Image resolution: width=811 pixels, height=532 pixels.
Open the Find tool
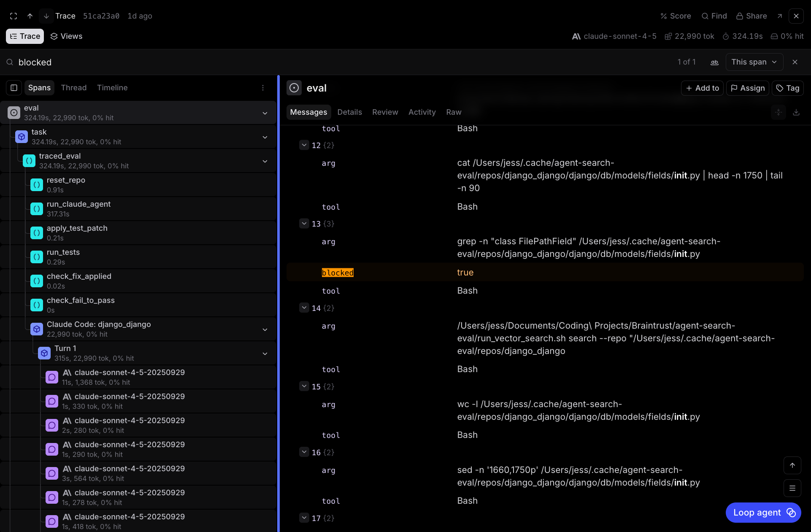coord(714,16)
